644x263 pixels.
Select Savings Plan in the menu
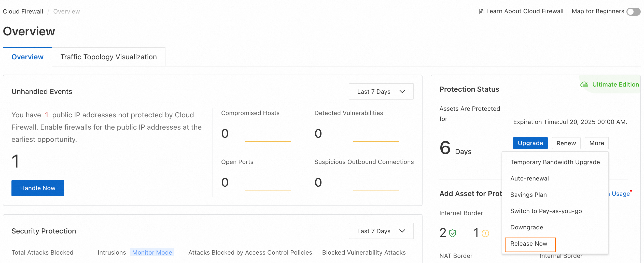(528, 195)
